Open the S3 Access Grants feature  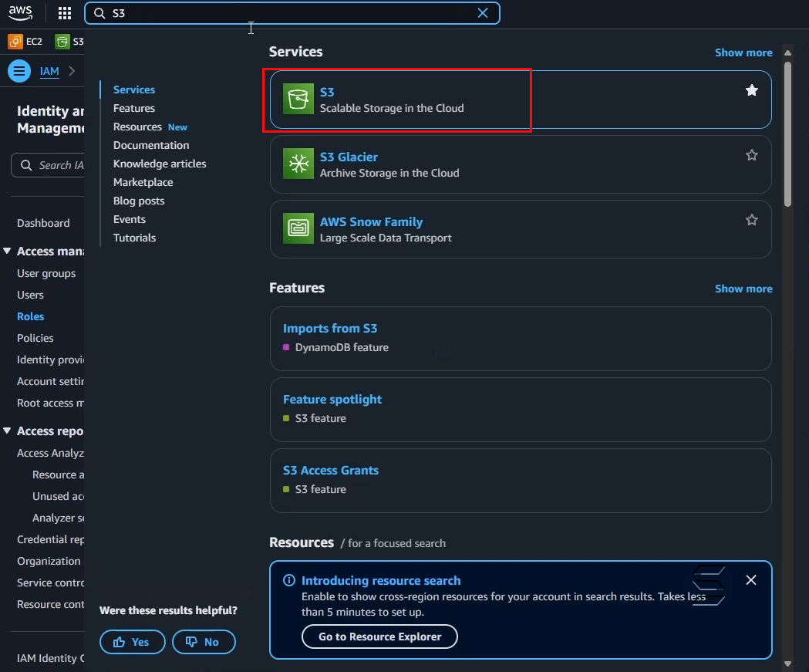331,470
